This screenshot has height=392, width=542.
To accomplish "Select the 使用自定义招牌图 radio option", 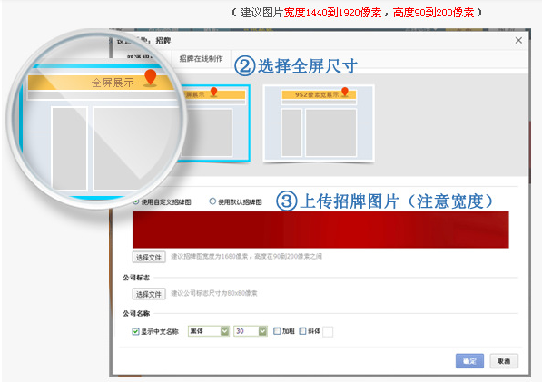I will [x=136, y=201].
